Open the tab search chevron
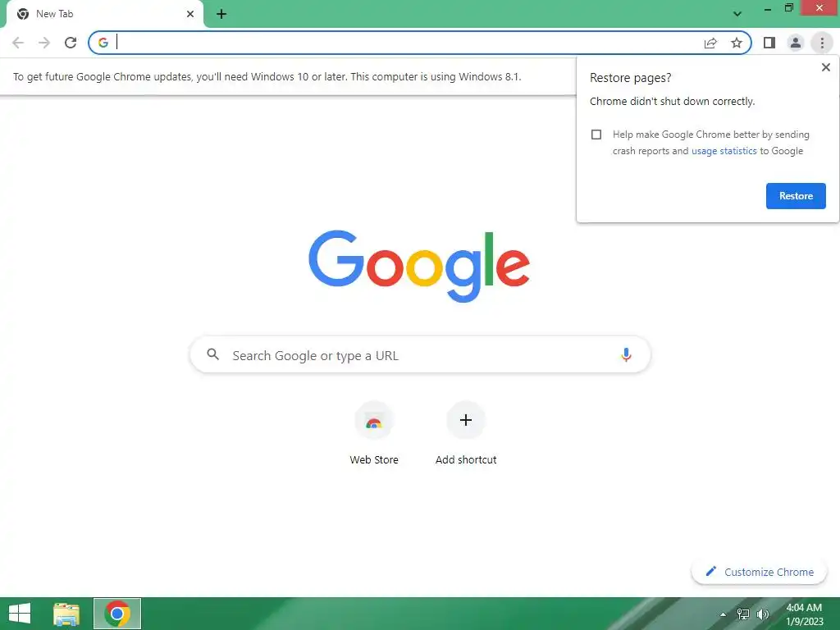 pos(737,14)
